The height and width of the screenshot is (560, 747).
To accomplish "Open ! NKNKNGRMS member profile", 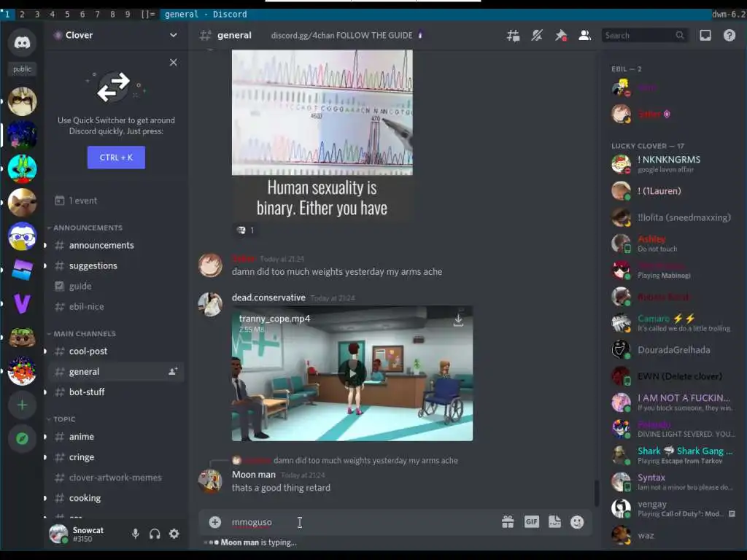I will click(x=673, y=164).
